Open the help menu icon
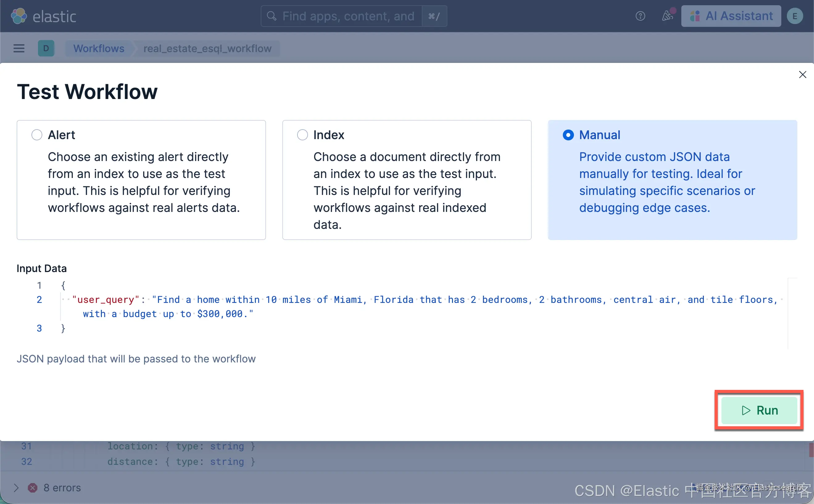The width and height of the screenshot is (814, 504). click(x=640, y=16)
